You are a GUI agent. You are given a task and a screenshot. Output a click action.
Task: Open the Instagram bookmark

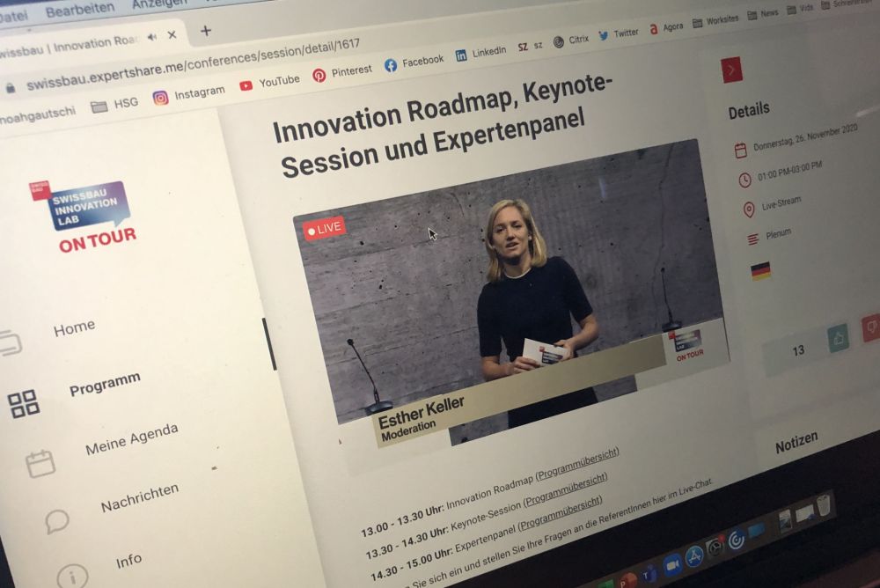click(x=188, y=94)
